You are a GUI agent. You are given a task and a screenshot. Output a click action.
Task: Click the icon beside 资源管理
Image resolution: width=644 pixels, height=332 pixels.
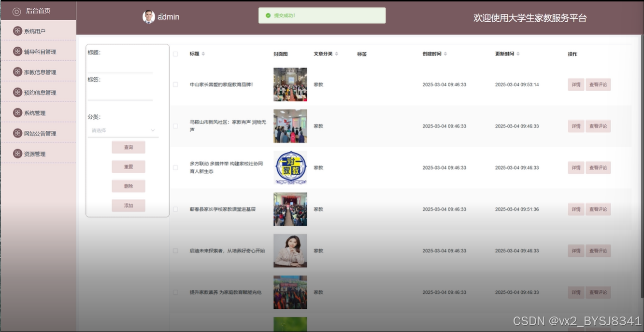tap(17, 153)
